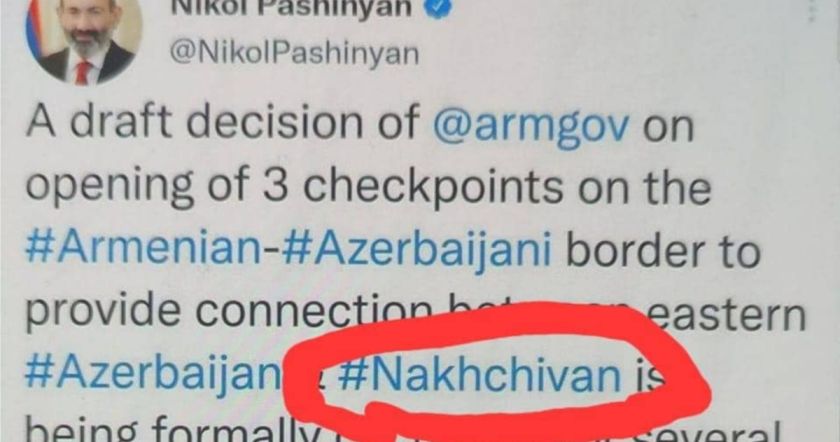Viewport: 840px width, 442px height.
Task: Open the circled #Nakhchivan hashtag
Action: point(479,373)
